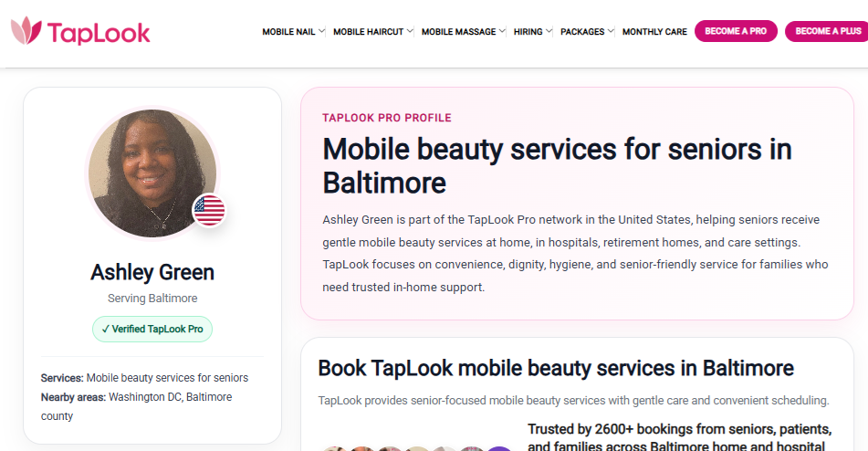Click the senior-focused mobile beauty services subtitle
The image size is (868, 451).
click(x=573, y=401)
